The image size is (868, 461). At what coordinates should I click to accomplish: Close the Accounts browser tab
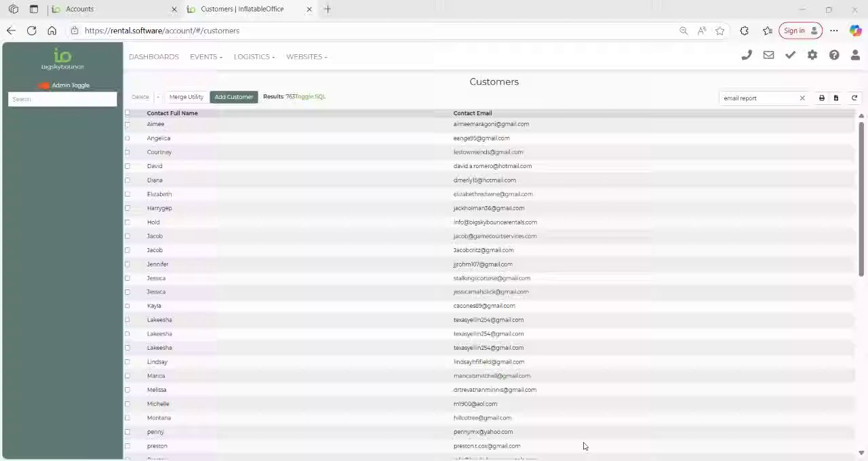[174, 9]
